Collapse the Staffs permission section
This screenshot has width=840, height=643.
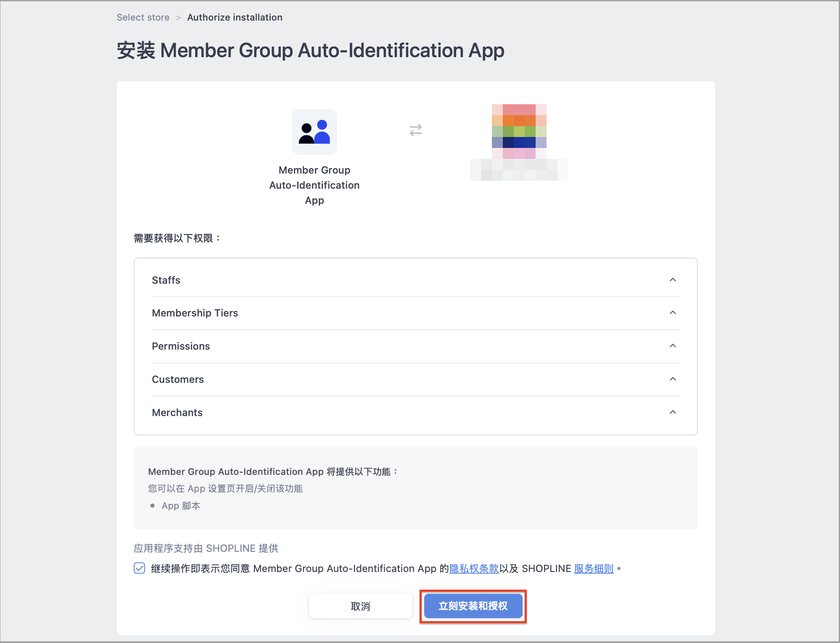673,280
